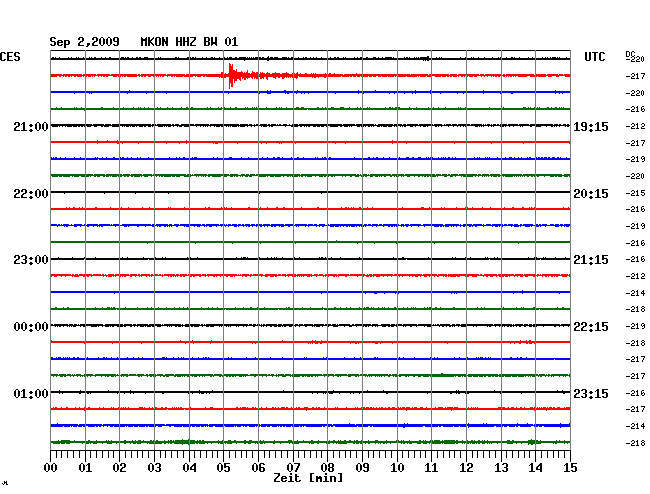The width and height of the screenshot is (650, 494).
Task: Click minute tick label '14' on time axis
Action: (535, 467)
